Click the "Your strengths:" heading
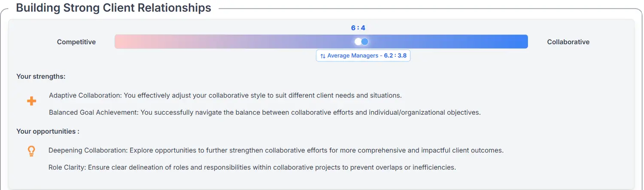644x190 pixels. (41, 77)
